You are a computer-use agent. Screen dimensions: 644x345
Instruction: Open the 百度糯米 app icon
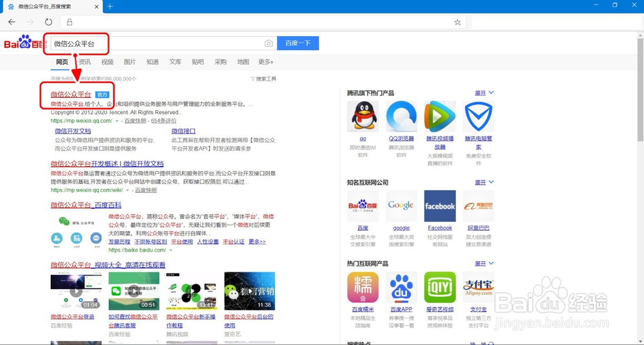pos(363,287)
